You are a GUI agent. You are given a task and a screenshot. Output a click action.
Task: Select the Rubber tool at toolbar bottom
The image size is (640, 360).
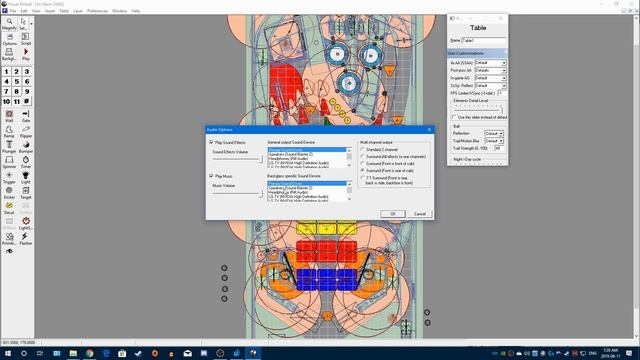9,251
